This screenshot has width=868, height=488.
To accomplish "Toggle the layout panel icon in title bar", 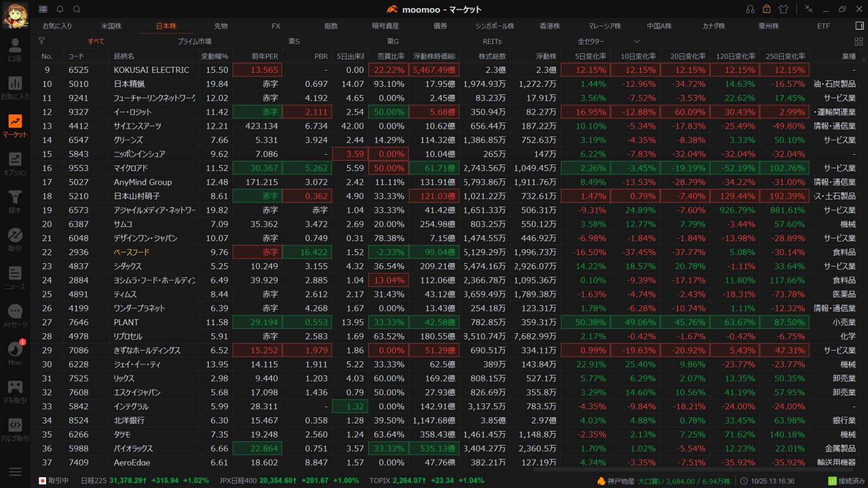I will [x=43, y=9].
